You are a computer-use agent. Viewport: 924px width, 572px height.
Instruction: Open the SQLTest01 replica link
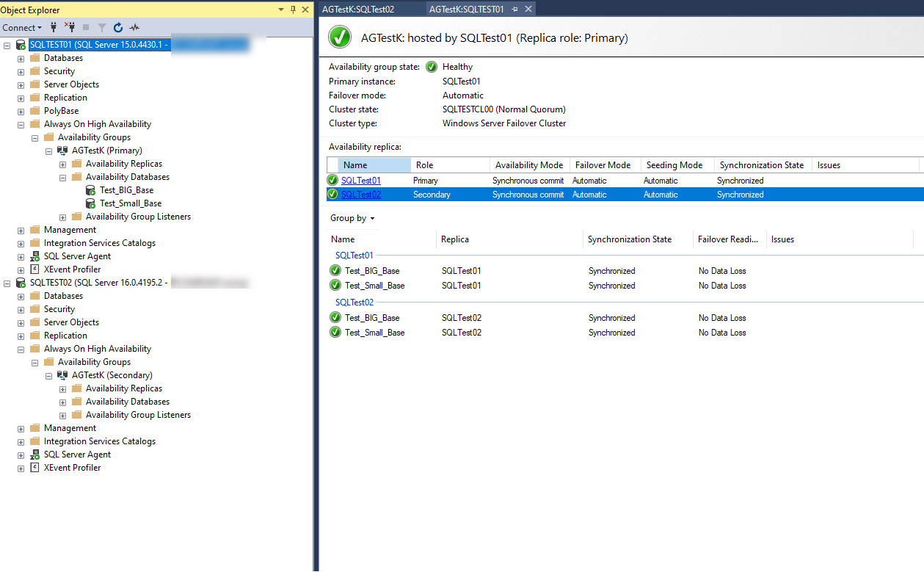click(x=361, y=180)
